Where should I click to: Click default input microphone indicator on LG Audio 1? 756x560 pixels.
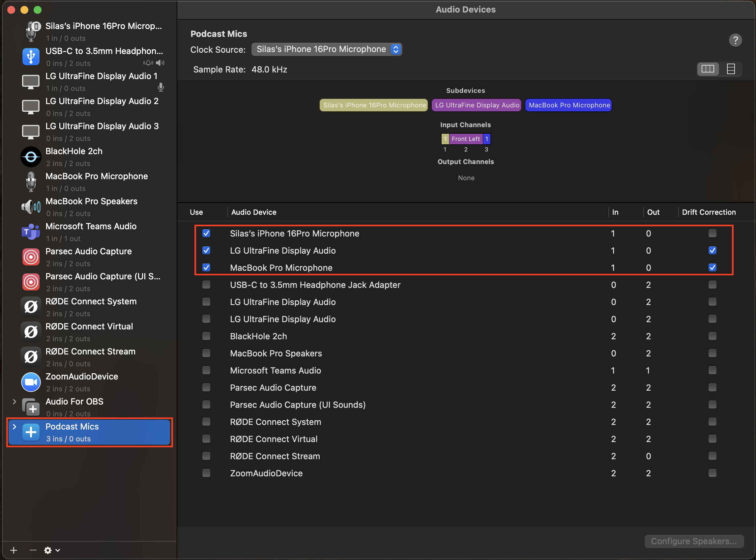[161, 88]
